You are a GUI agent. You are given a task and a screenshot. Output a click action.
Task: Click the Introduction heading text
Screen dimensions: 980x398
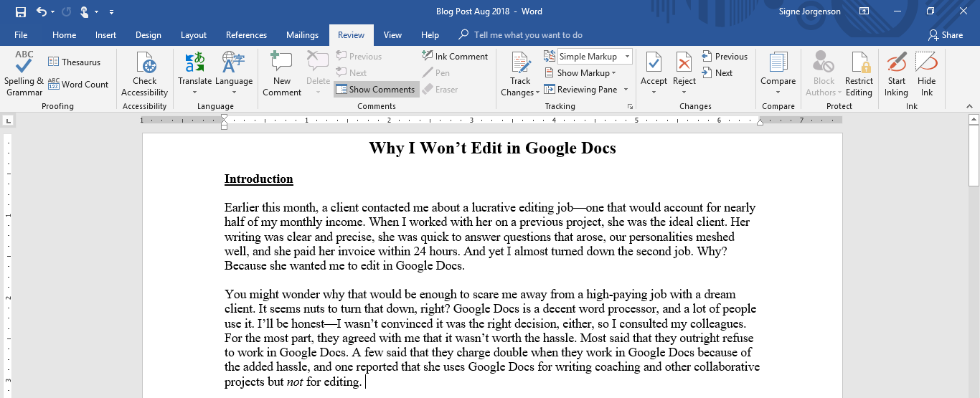259,179
